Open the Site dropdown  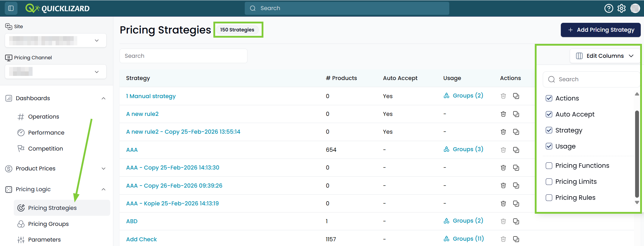click(56, 41)
